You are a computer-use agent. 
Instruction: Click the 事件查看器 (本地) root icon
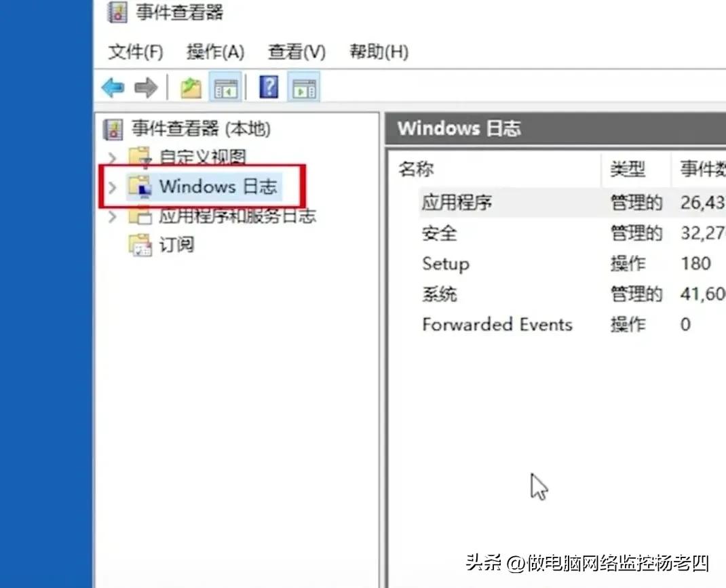click(113, 129)
